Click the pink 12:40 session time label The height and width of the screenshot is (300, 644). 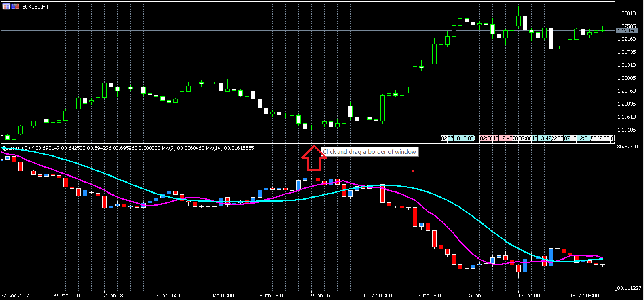[506, 138]
